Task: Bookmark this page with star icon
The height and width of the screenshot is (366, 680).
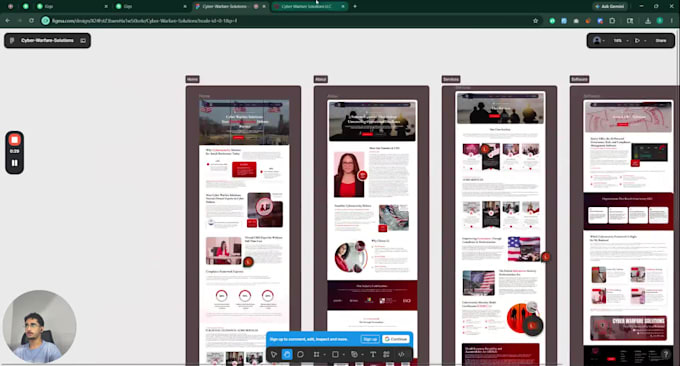Action: pyautogui.click(x=536, y=20)
